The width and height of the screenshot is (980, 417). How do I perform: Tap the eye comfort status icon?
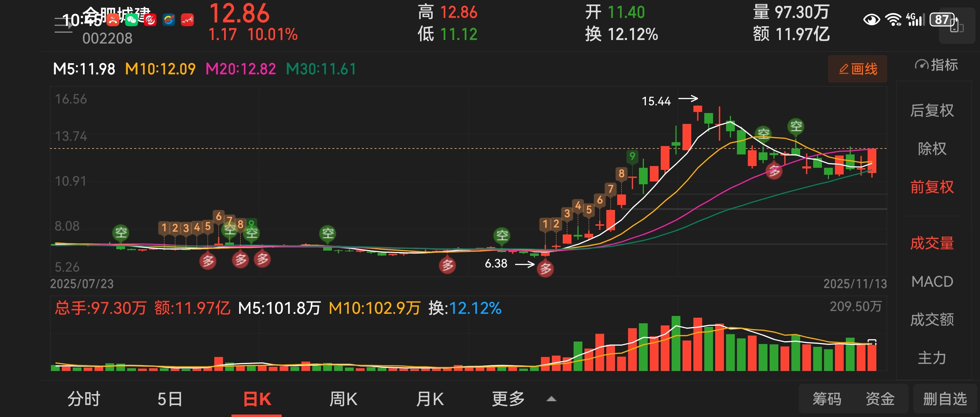871,19
